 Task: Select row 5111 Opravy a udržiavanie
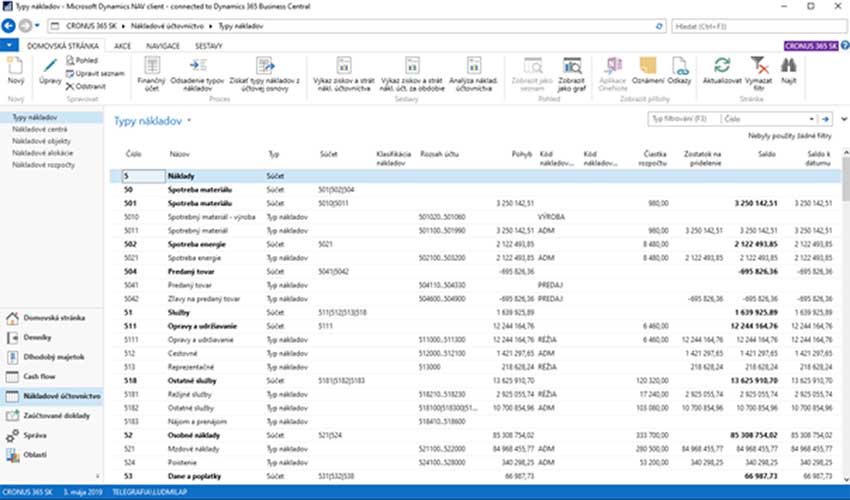(x=476, y=339)
